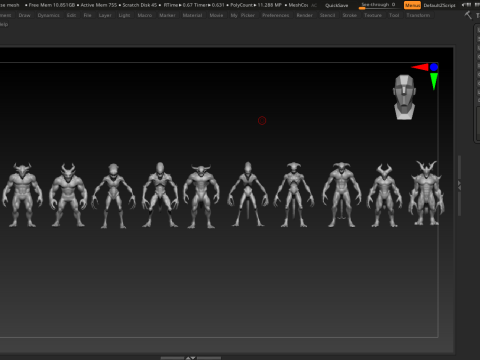Open the Render menu
The image size is (480, 360).
(x=305, y=15)
